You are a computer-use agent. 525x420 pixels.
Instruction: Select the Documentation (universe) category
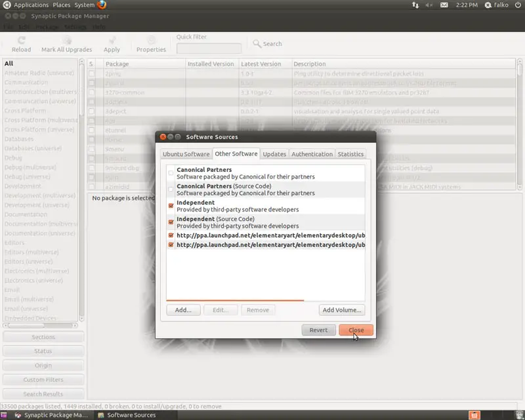click(40, 233)
